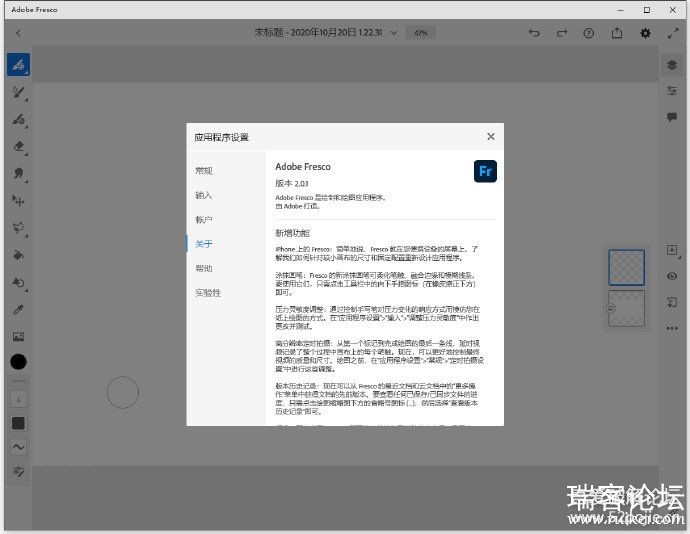The height and width of the screenshot is (534, 690).
Task: Open the Help question mark icon
Action: (589, 33)
